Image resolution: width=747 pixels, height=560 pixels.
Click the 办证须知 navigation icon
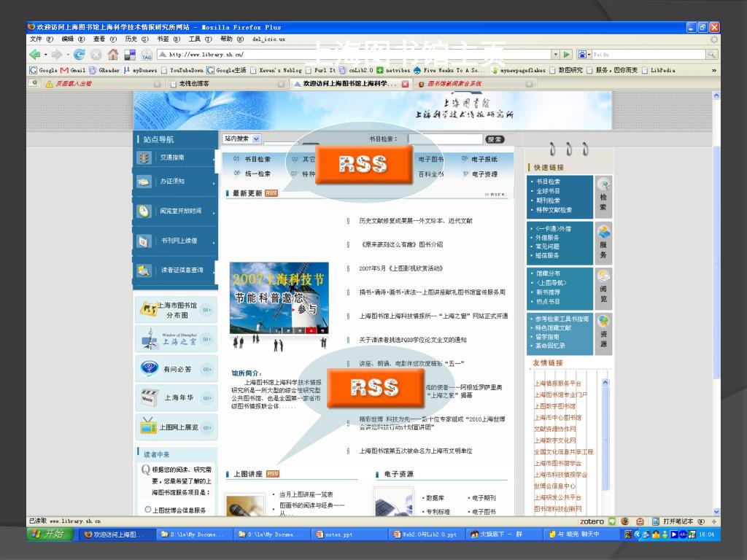(144, 182)
